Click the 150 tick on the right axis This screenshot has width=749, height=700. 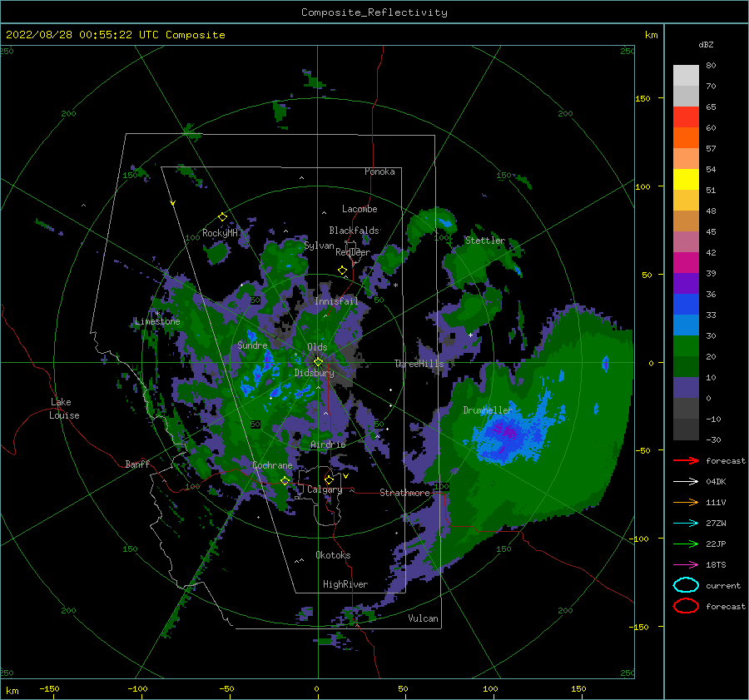(x=643, y=98)
